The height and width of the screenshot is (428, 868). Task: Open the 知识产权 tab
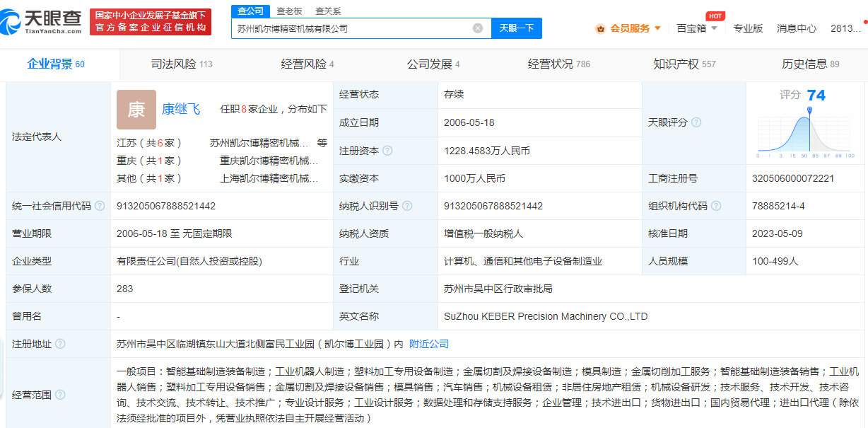click(x=684, y=64)
